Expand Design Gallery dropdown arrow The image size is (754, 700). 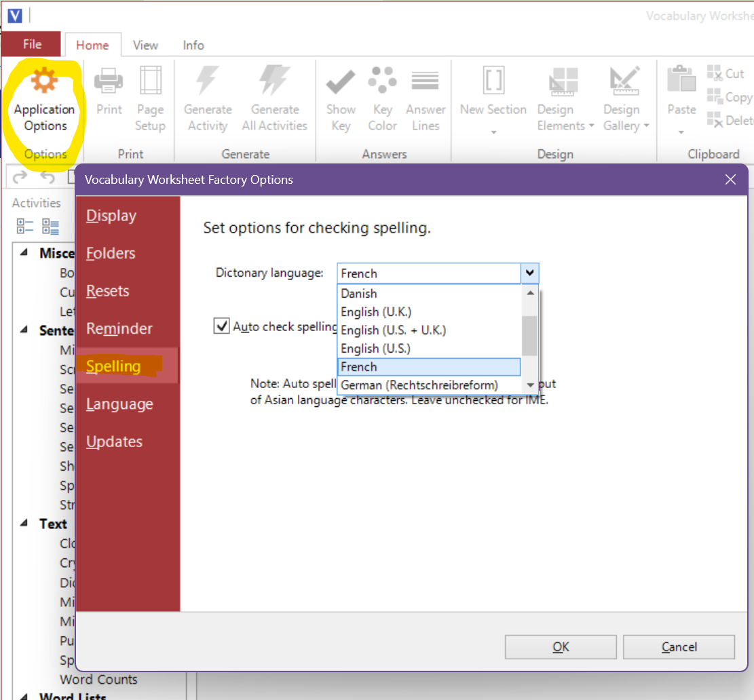pyautogui.click(x=646, y=125)
